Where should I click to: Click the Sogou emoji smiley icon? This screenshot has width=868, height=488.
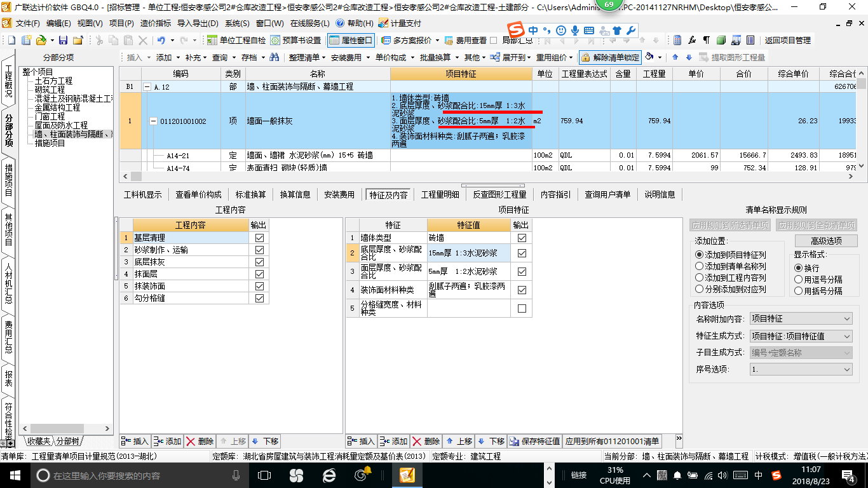tap(560, 30)
